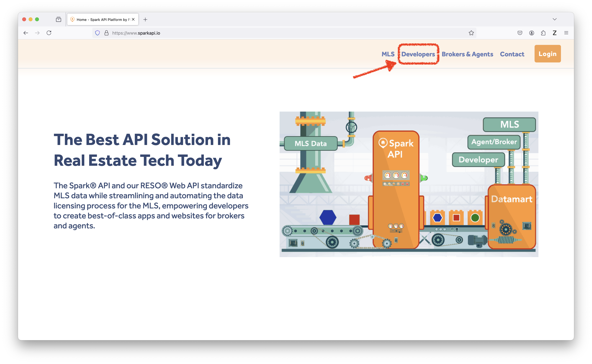
Task: Close the Home - Spark API Platform tab
Action: point(133,19)
